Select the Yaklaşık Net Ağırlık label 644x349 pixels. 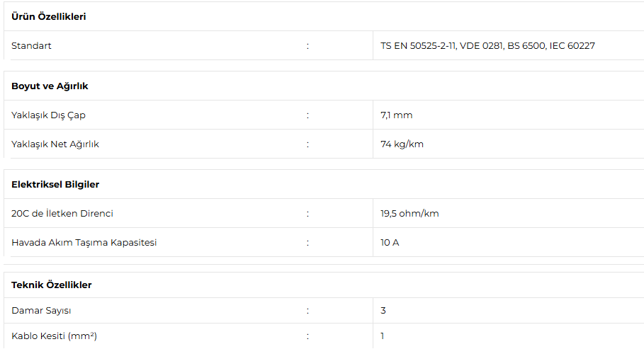55,144
